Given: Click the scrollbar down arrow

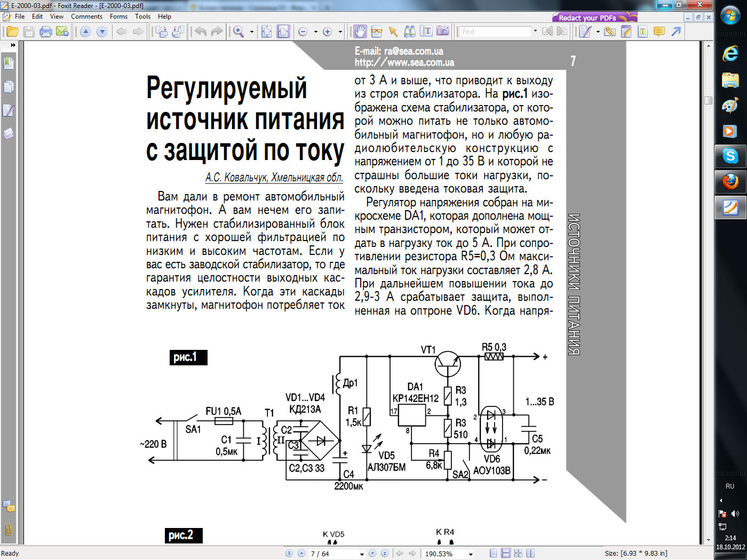Looking at the screenshot, I should (709, 540).
